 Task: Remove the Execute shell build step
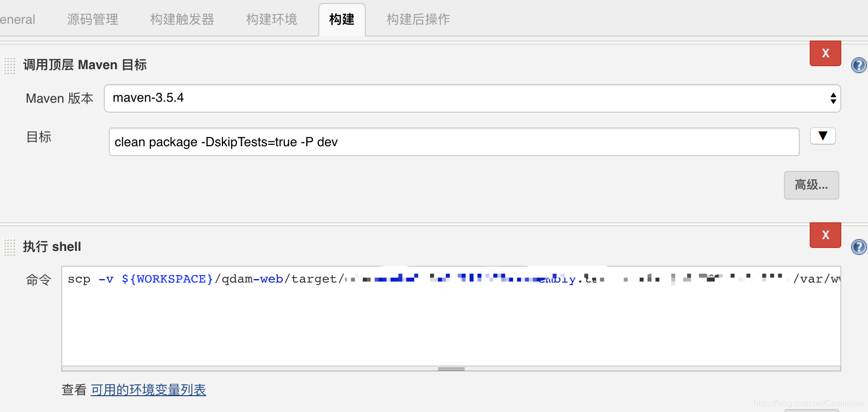coord(825,235)
